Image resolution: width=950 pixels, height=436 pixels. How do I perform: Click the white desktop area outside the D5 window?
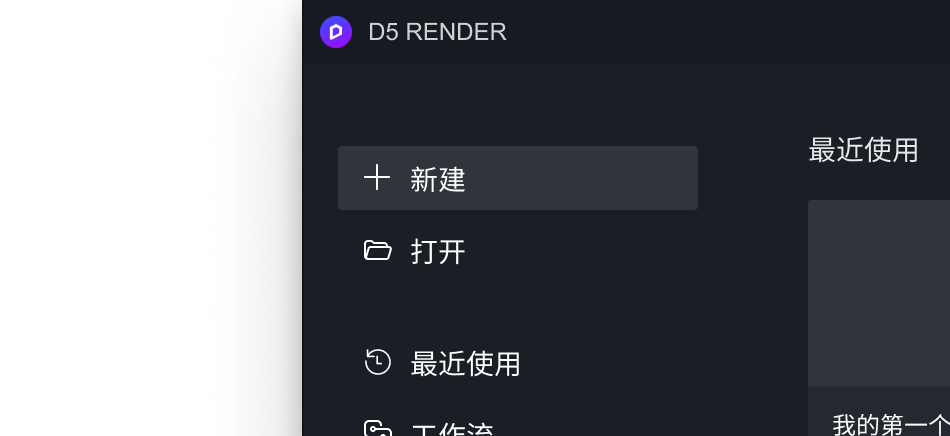coord(150,218)
